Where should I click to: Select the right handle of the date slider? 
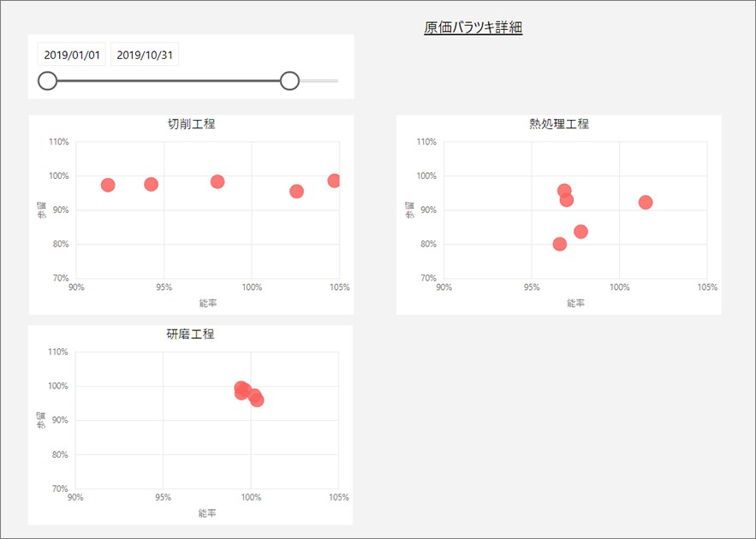pyautogui.click(x=289, y=81)
